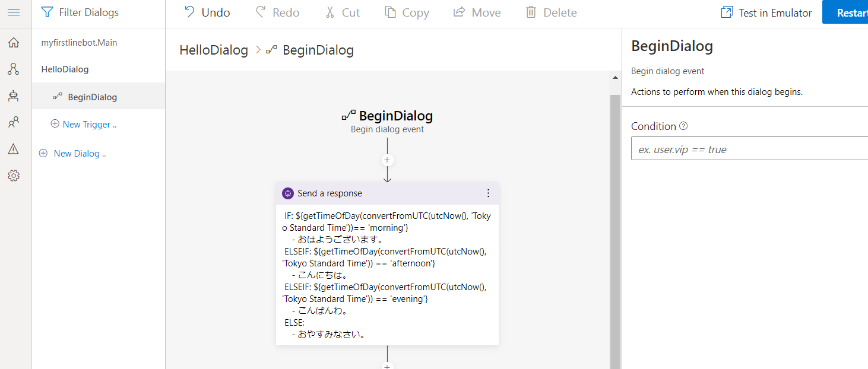The height and width of the screenshot is (369, 868).
Task: Add action via plus below BeginDialog
Action: (x=387, y=160)
